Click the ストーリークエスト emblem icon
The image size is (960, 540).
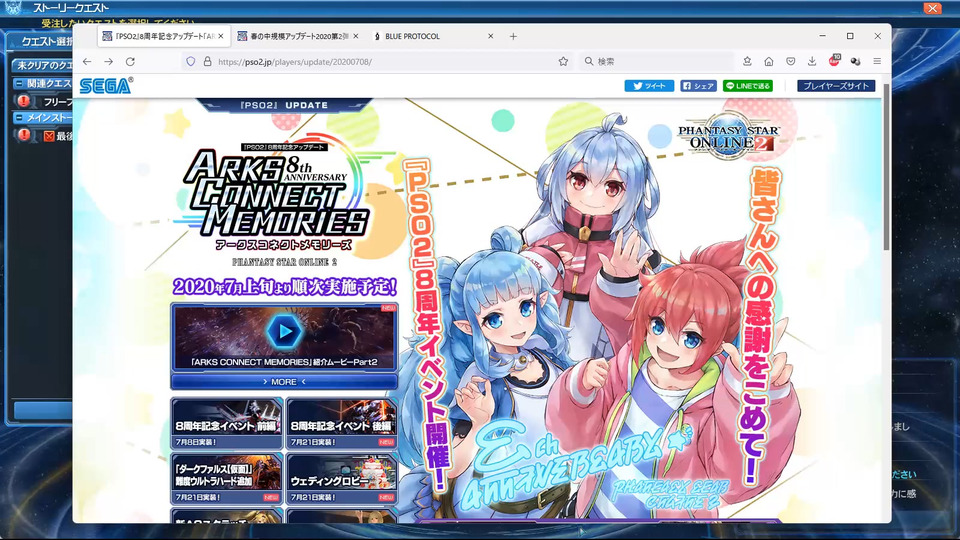tap(13, 8)
